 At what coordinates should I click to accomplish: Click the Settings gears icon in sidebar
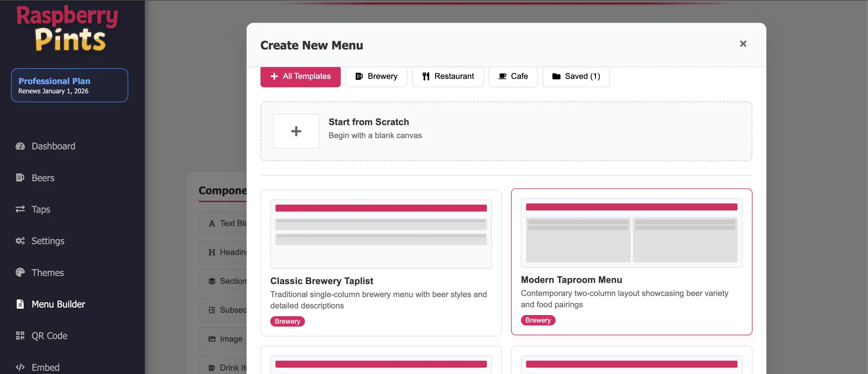20,241
